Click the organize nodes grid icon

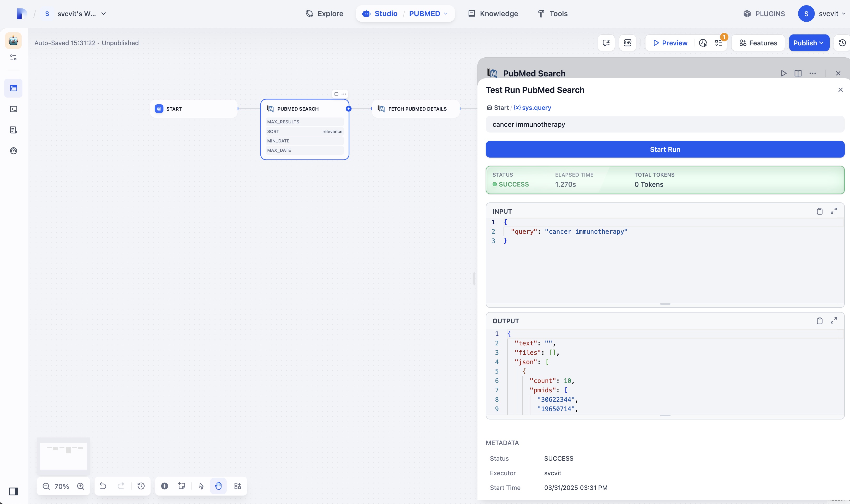(x=238, y=486)
